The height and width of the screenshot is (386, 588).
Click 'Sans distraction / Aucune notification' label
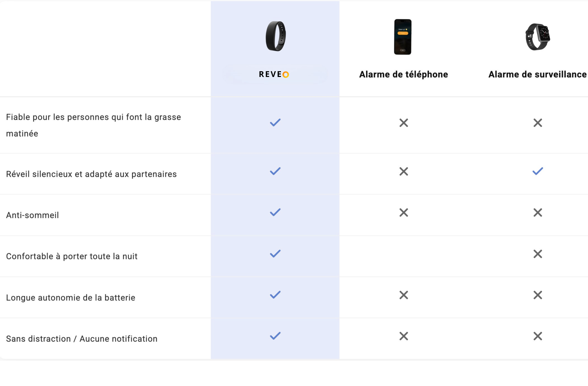[82, 339]
